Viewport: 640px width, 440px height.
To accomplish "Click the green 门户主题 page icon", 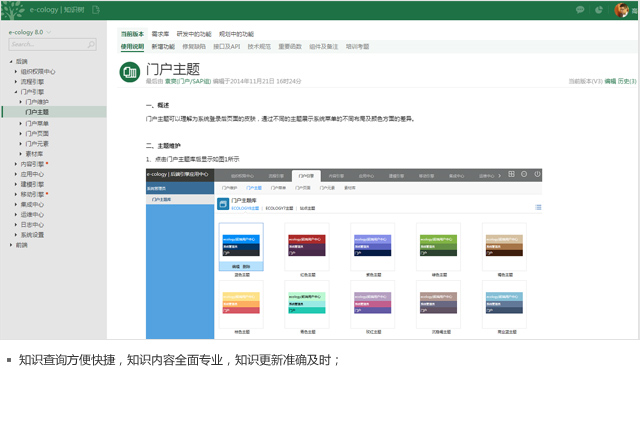I will (x=130, y=72).
